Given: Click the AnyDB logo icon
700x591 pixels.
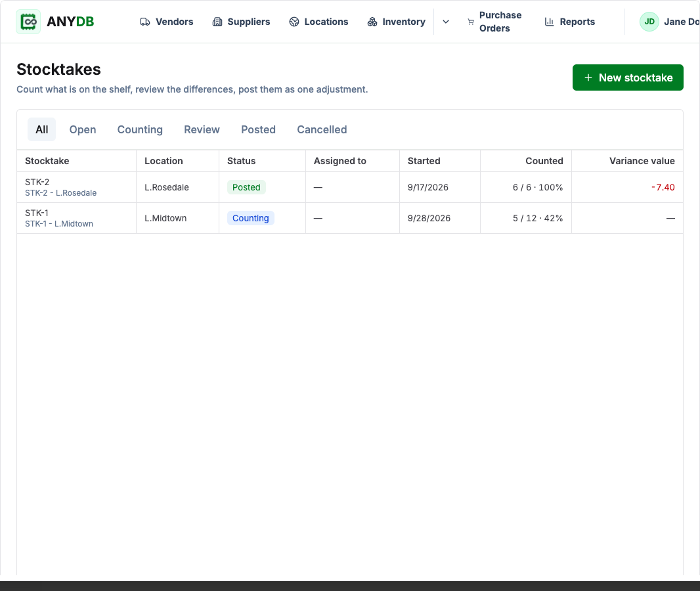Looking at the screenshot, I should [28, 22].
